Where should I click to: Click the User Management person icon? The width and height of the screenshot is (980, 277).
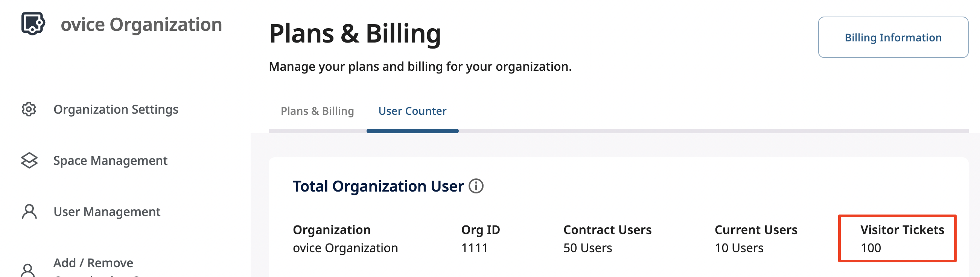click(29, 212)
